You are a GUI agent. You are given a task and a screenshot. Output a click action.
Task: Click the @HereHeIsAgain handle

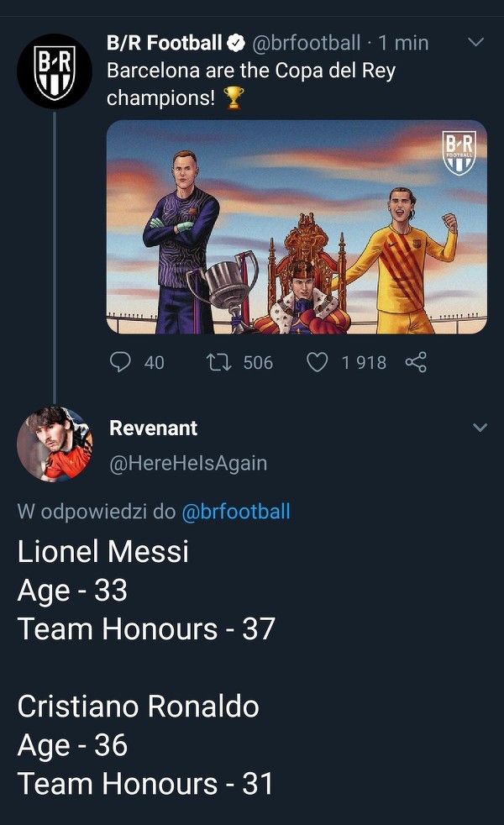click(x=188, y=463)
